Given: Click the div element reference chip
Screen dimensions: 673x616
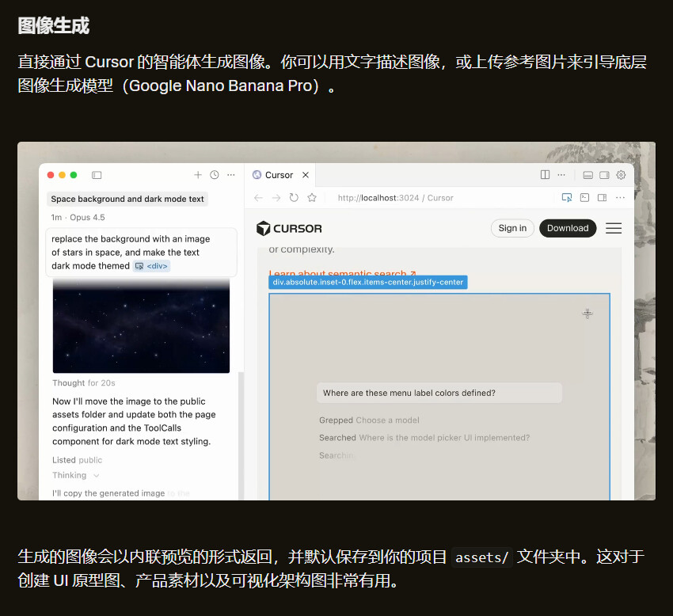Looking at the screenshot, I should [151, 266].
